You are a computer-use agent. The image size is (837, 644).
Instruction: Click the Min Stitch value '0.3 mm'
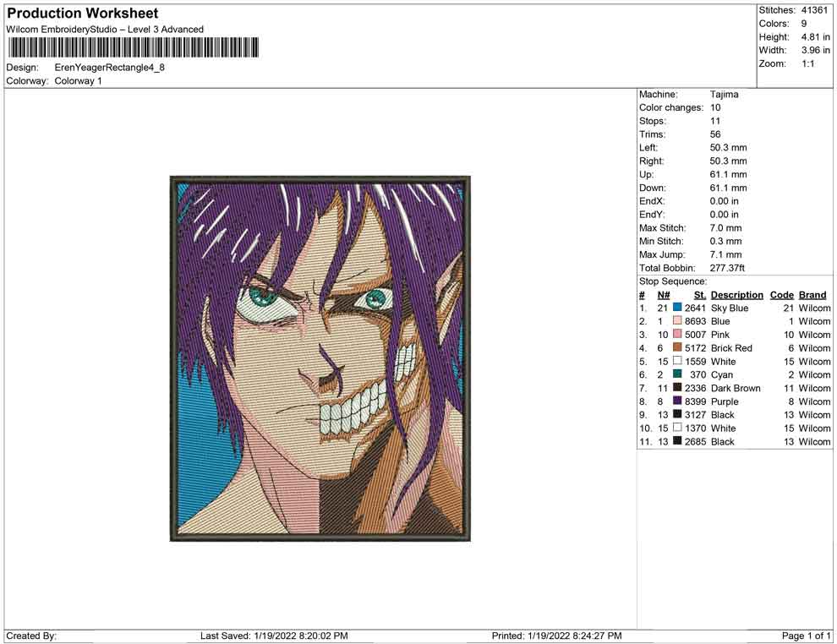pos(726,241)
